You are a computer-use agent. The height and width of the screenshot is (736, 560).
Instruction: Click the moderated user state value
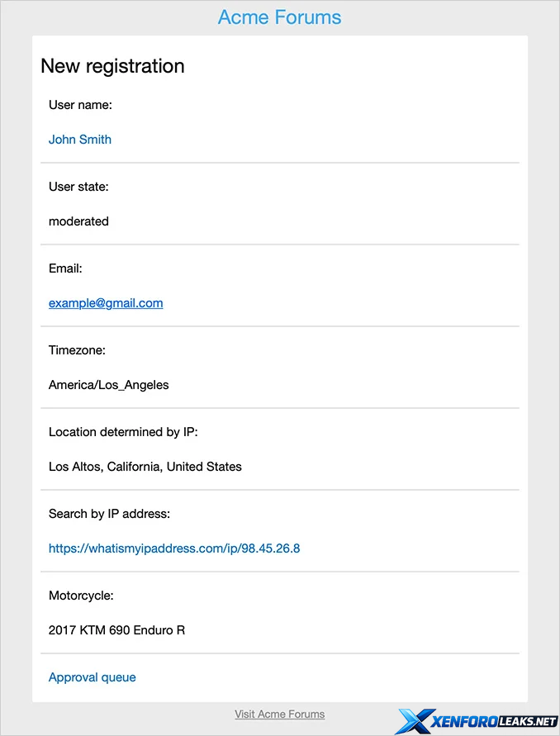(x=78, y=221)
